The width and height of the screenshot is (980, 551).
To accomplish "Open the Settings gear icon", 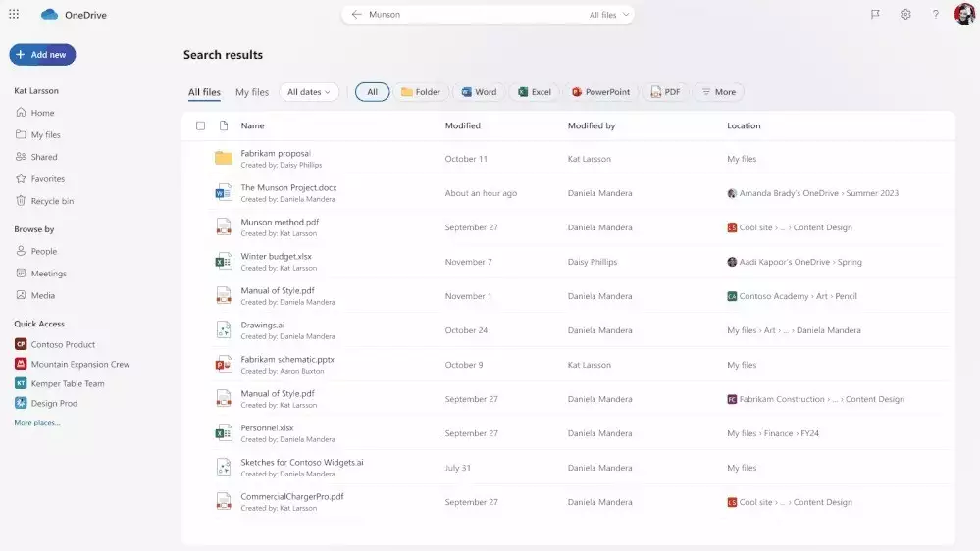I will pos(905,15).
